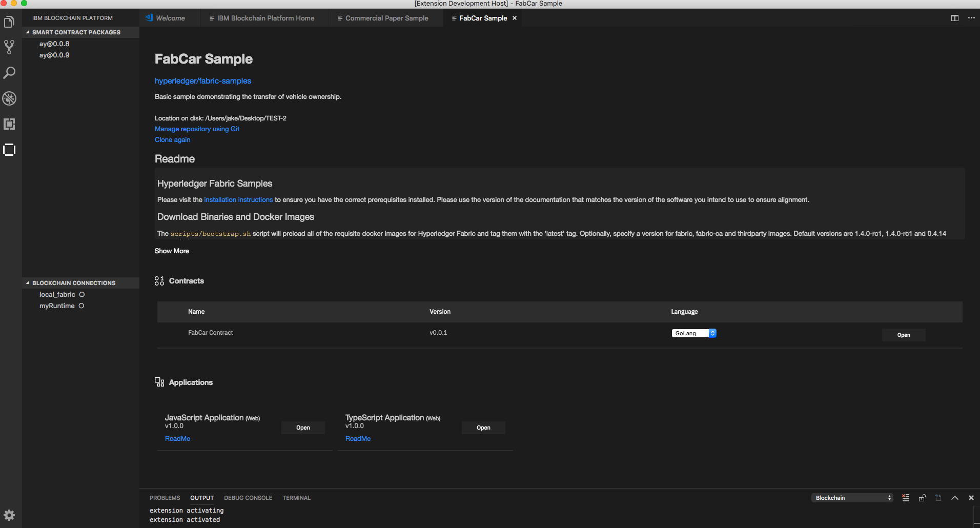This screenshot has height=528, width=980.
Task: Toggle scroll lock in the Output panel
Action: [922, 497]
